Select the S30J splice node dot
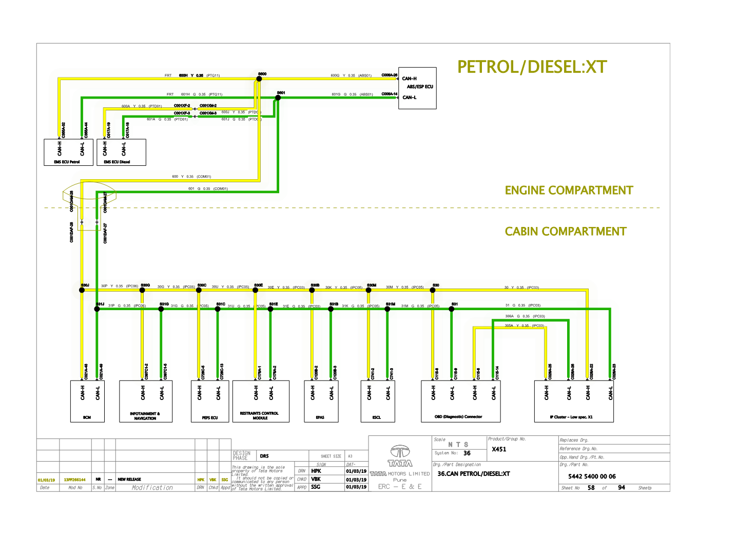 (x=82, y=290)
